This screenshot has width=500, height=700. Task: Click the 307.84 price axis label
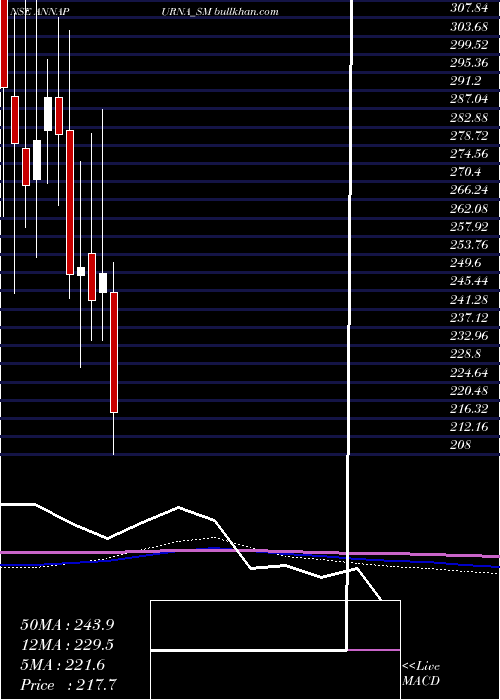pos(469,8)
